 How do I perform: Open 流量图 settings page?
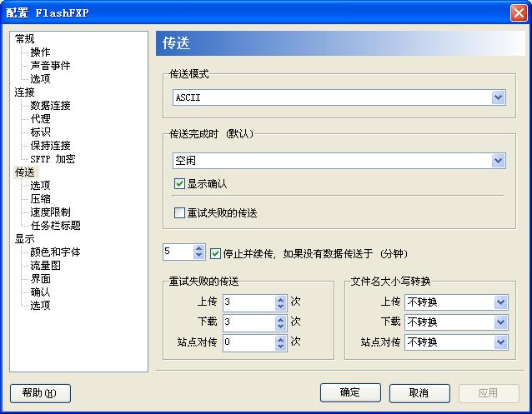(45, 266)
